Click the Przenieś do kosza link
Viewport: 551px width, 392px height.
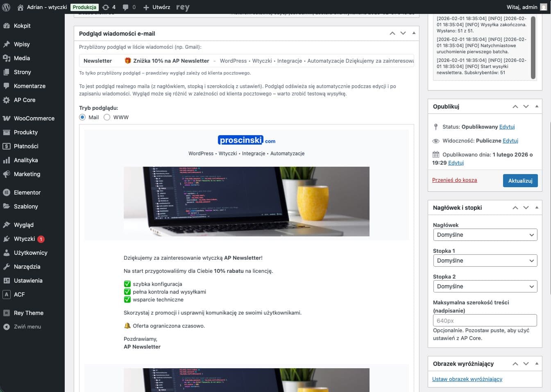[454, 180]
